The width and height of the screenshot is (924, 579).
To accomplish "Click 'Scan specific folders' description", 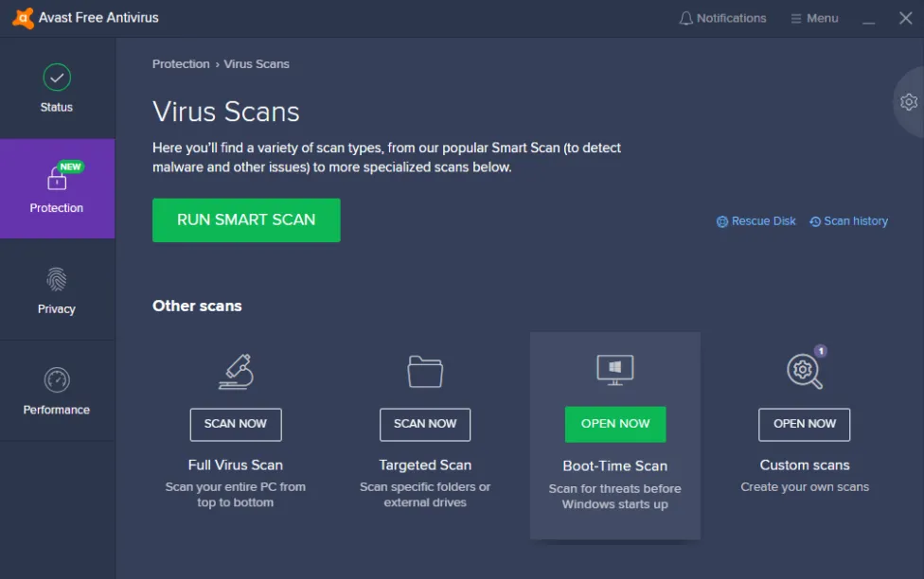I will [425, 495].
